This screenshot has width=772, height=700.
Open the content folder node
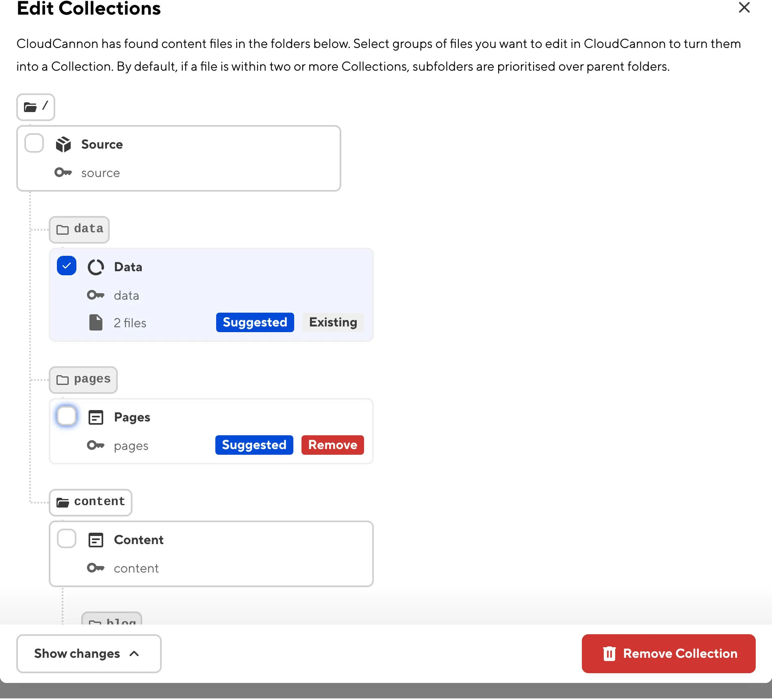pyautogui.click(x=90, y=502)
